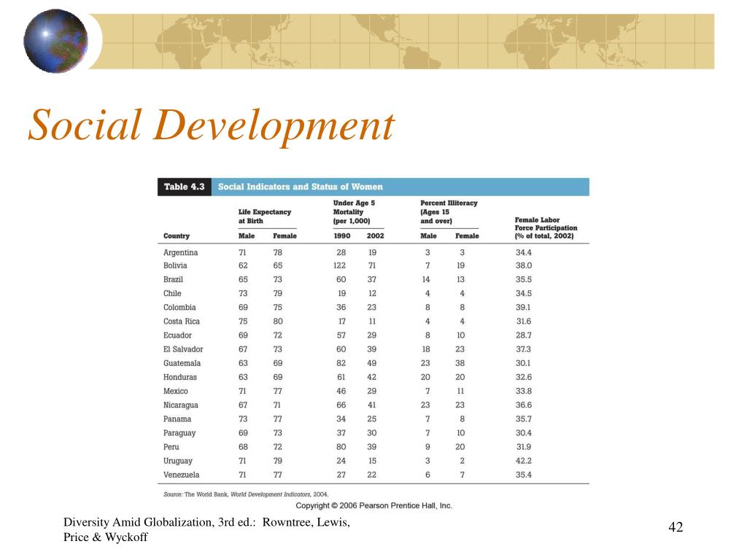Select the 'Ecuador' row label
The height and width of the screenshot is (560, 747).
click(177, 335)
